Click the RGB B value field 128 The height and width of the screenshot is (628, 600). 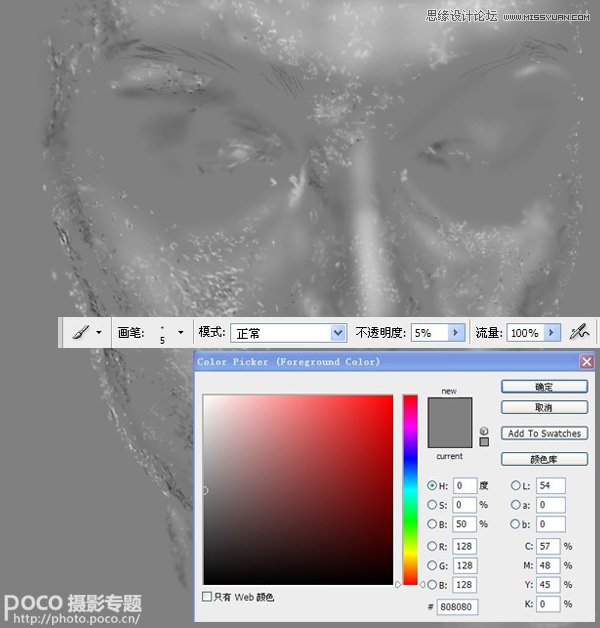tap(465, 585)
